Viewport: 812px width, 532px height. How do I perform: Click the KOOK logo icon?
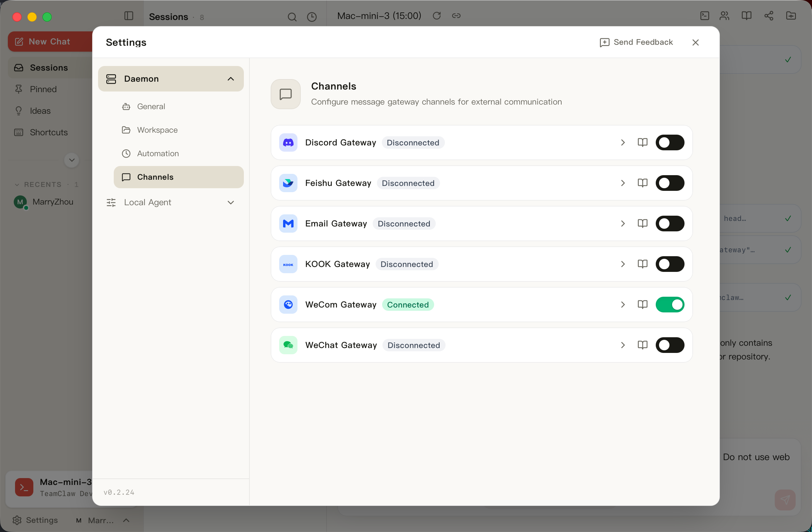288,264
